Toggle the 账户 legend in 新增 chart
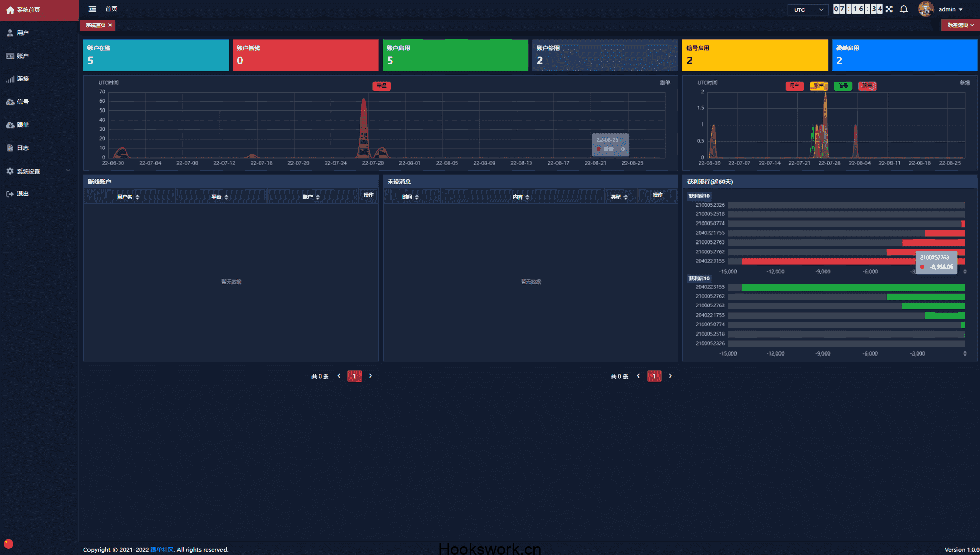The width and height of the screenshot is (980, 555). 818,86
